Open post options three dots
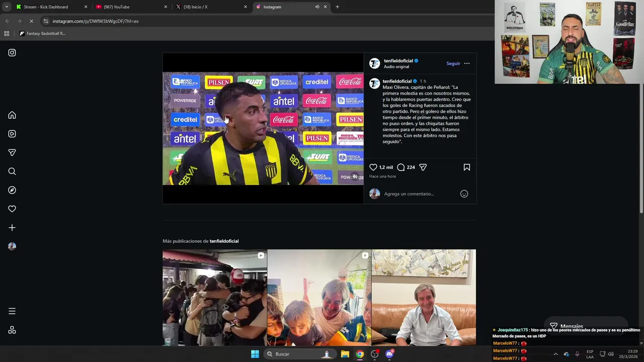Viewport: 644px width, 362px height. click(467, 63)
